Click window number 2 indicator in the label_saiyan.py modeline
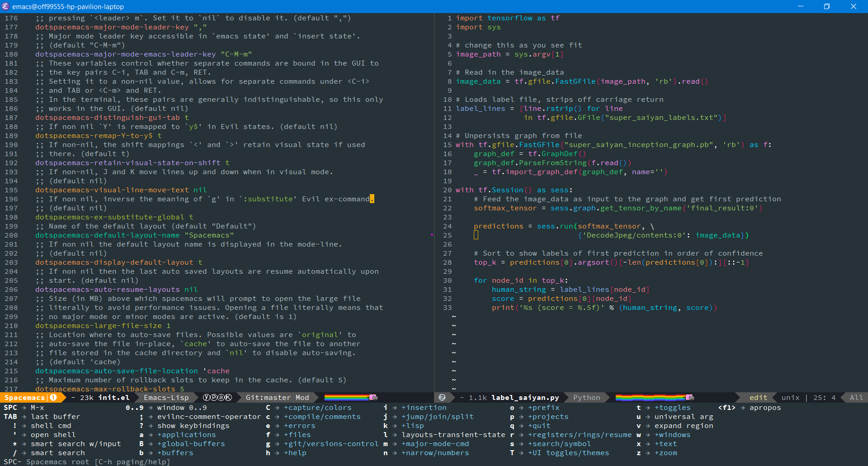868x466 pixels. [x=442, y=398]
